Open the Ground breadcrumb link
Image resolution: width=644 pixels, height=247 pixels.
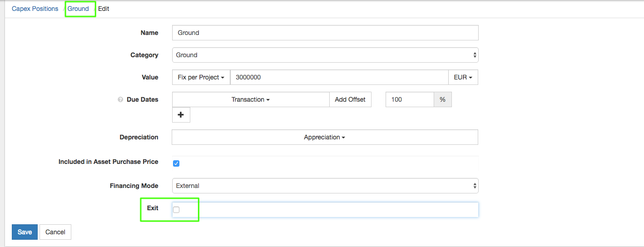78,9
